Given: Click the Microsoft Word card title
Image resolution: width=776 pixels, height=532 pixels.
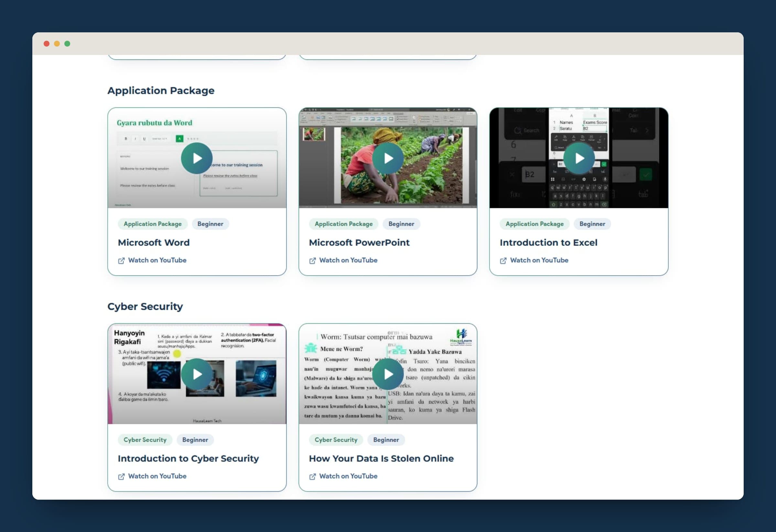Looking at the screenshot, I should (x=154, y=243).
